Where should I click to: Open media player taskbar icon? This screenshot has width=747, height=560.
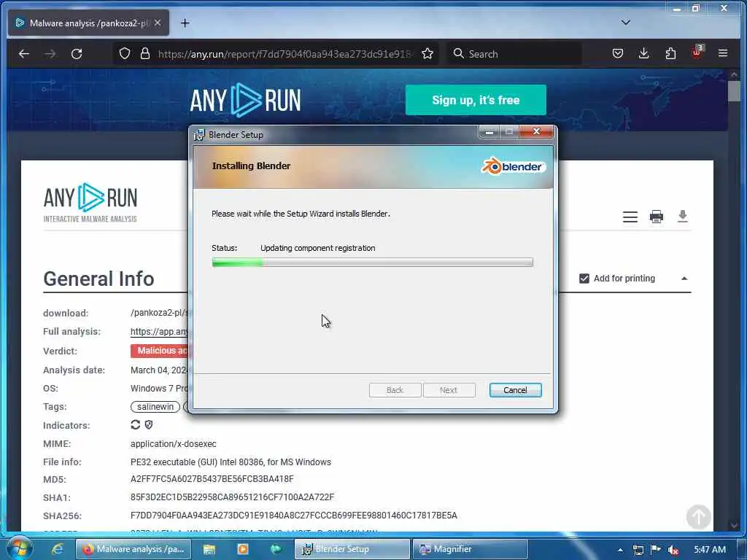(x=243, y=550)
